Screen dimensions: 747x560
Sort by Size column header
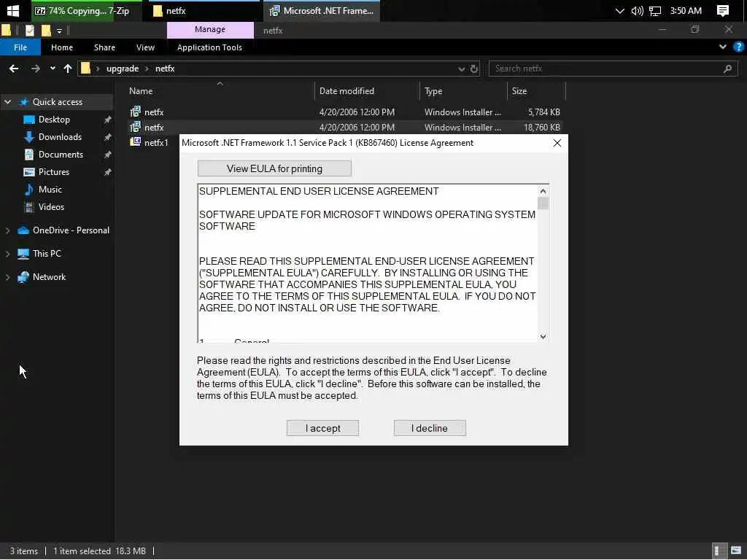coord(536,91)
